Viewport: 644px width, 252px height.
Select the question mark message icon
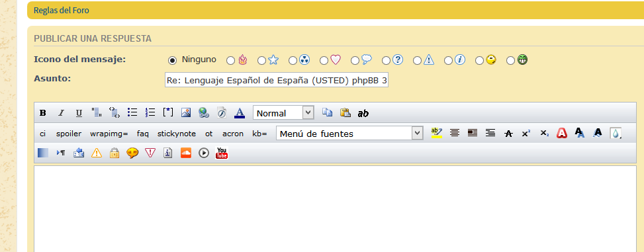[386, 60]
